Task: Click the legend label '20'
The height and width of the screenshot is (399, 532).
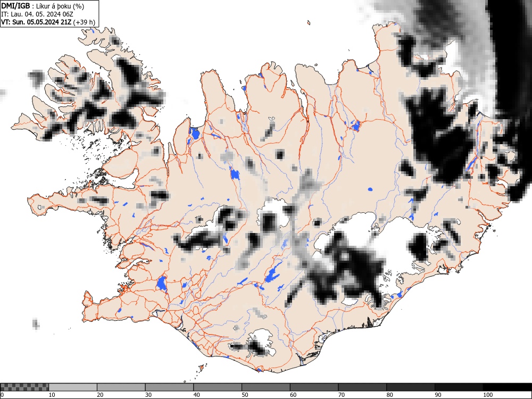Action: coord(100,395)
